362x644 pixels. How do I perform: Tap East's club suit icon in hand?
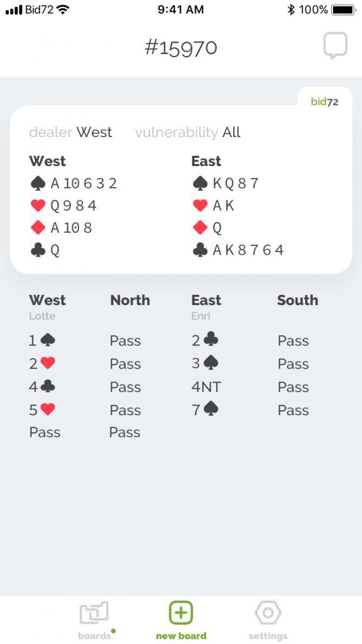(200, 250)
